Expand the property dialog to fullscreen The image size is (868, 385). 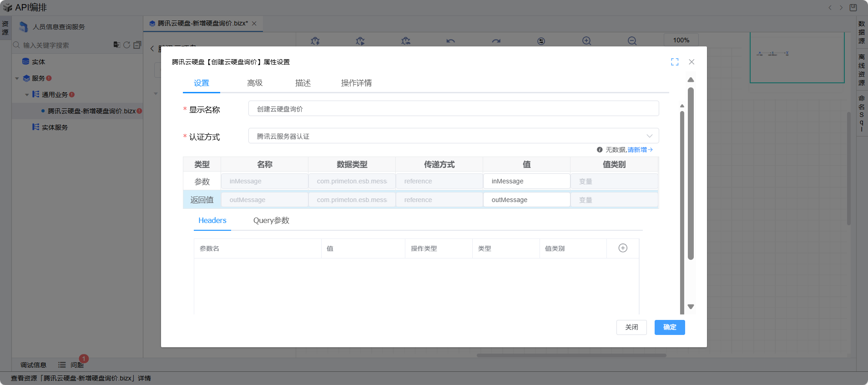(x=675, y=62)
